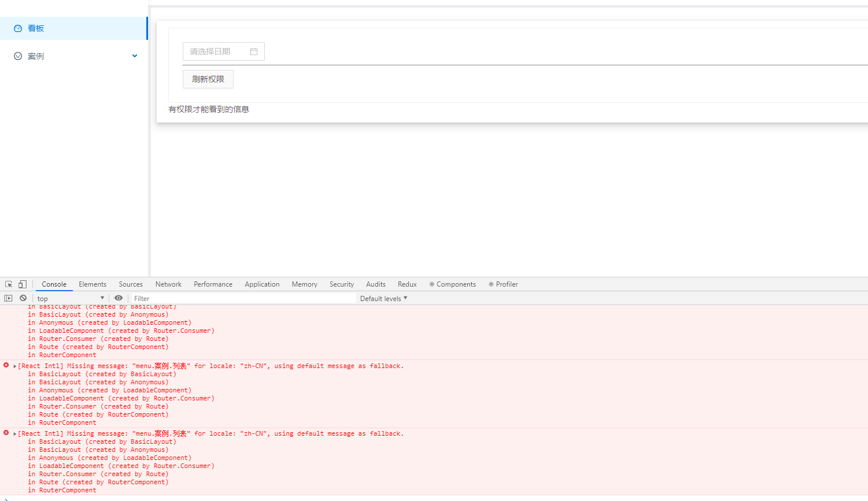Click the 请选择日期 date input field

tap(224, 51)
